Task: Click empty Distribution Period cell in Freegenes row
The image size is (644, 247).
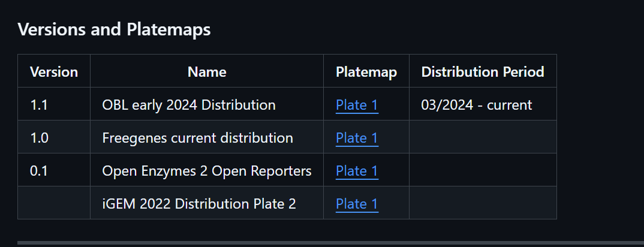Action: click(483, 138)
